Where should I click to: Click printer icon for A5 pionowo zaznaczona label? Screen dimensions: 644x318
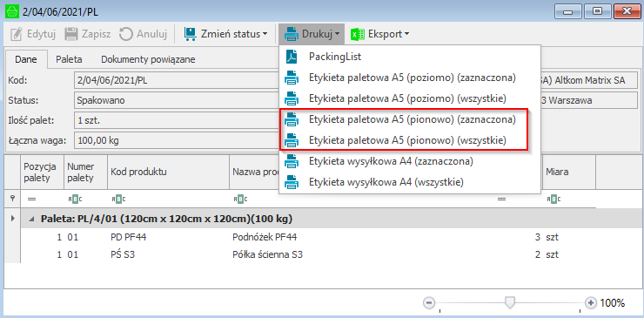point(292,119)
